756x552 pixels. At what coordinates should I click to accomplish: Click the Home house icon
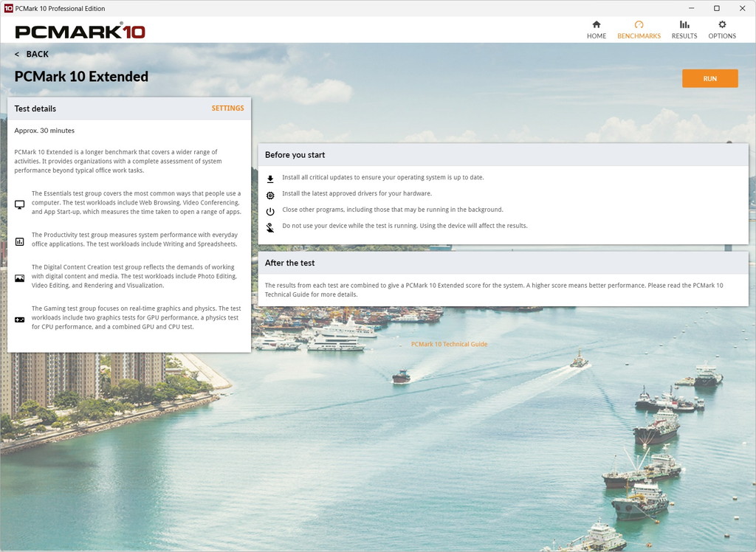coord(597,24)
